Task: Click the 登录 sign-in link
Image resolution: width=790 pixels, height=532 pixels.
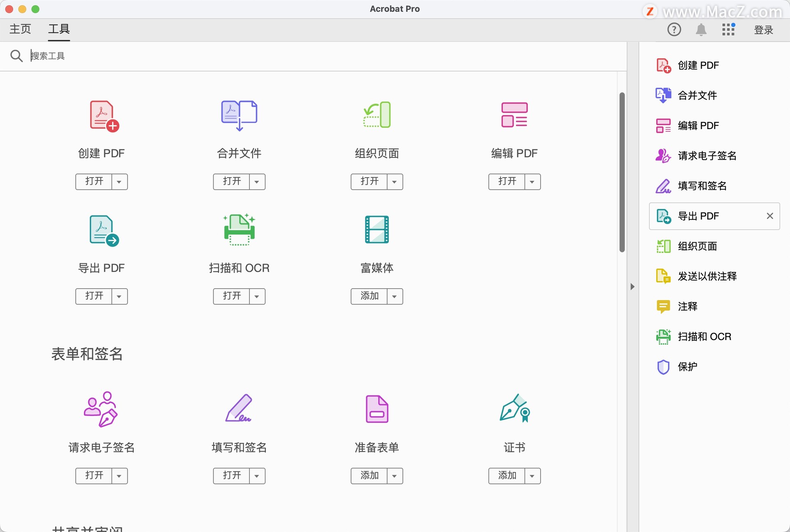Action: [764, 30]
